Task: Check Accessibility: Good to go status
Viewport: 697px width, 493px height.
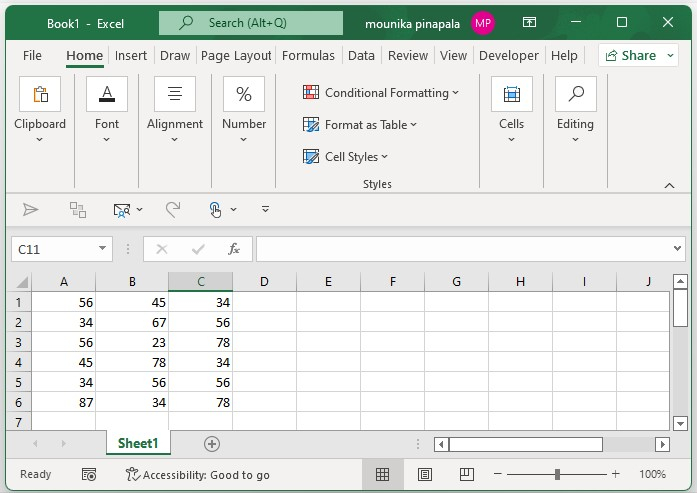Action: 197,475
